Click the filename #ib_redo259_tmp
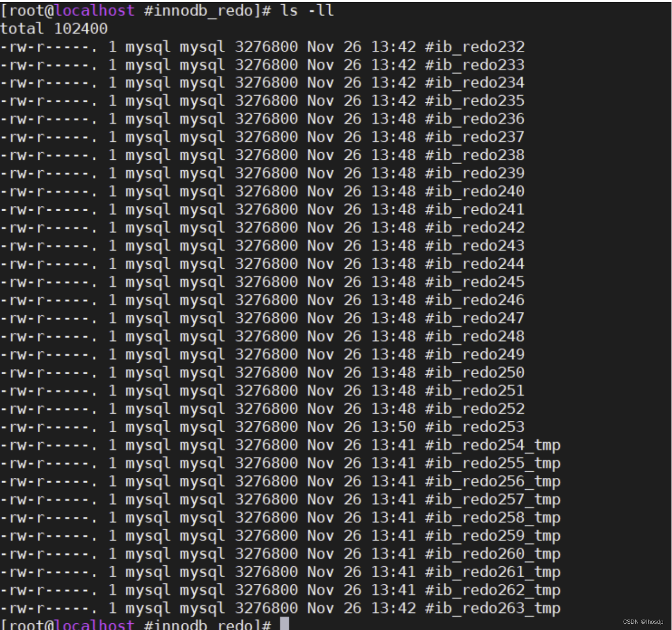Screen dimensions: 672x630 (x=493, y=536)
